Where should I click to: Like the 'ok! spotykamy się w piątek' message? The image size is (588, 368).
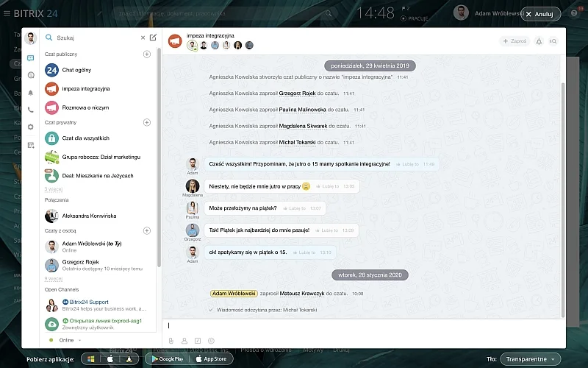(304, 252)
